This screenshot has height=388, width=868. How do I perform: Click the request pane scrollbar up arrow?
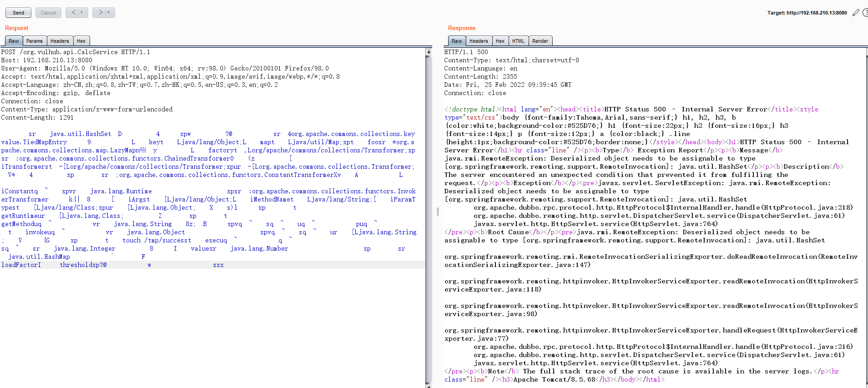pyautogui.click(x=429, y=52)
